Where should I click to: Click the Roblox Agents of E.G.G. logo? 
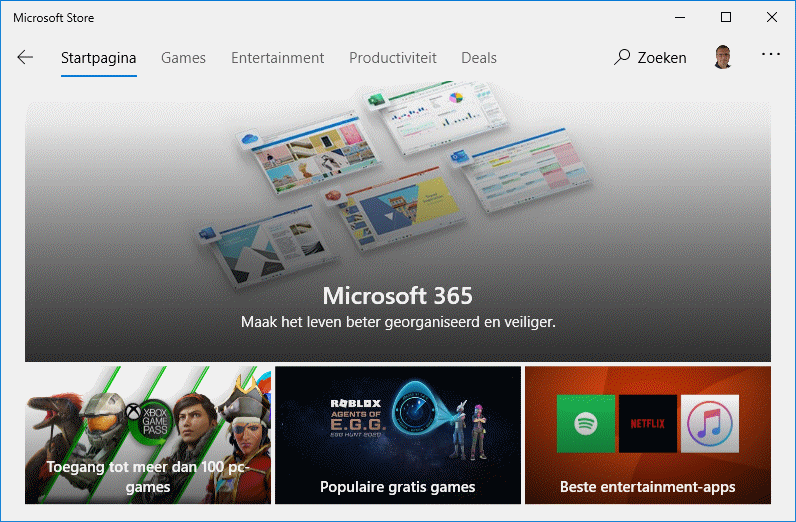click(x=356, y=418)
